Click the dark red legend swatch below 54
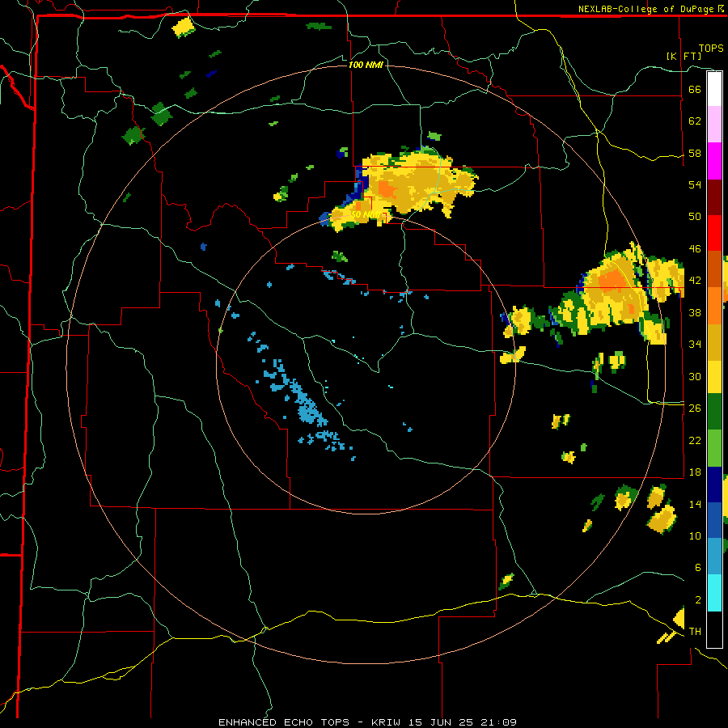The image size is (728, 728). point(714,197)
